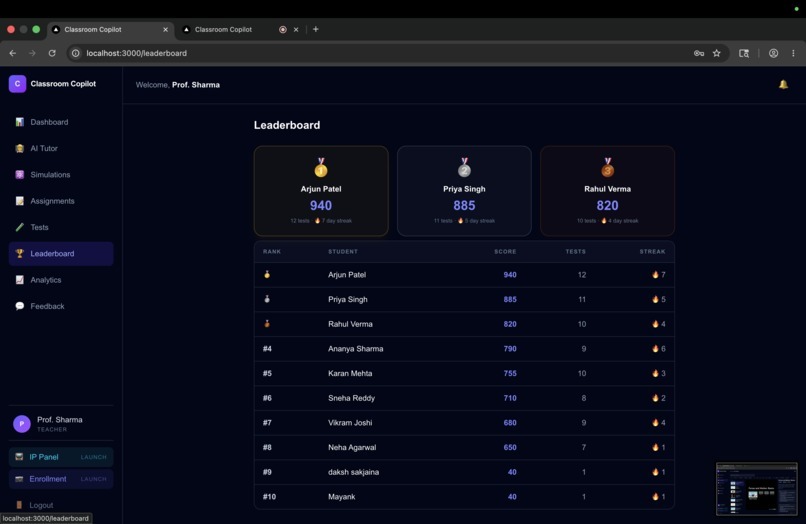Open a new browser tab
Image resolution: width=806 pixels, height=524 pixels.
[316, 29]
